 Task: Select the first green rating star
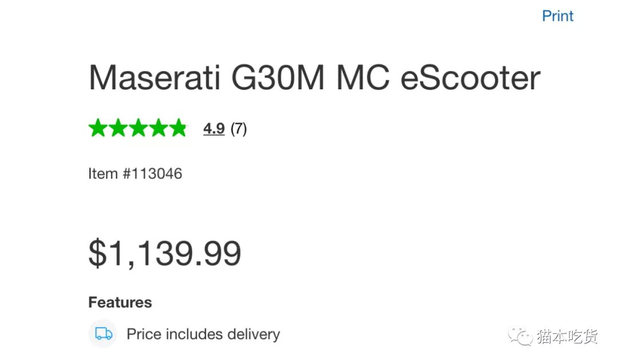(x=98, y=128)
